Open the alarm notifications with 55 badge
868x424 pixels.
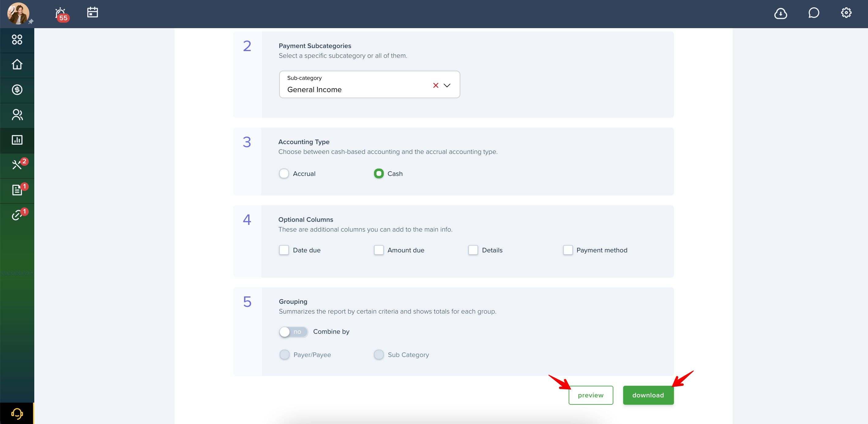62,14
